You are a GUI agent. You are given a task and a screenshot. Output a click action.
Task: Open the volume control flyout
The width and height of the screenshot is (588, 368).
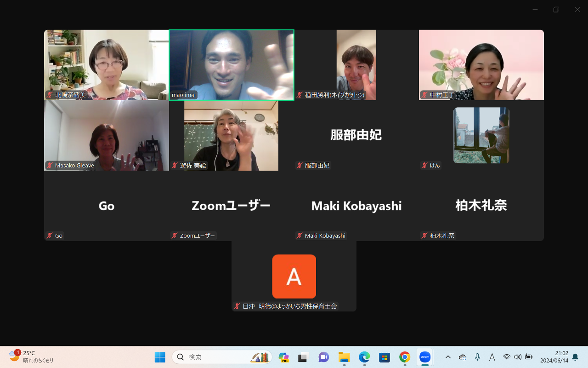[x=518, y=357]
